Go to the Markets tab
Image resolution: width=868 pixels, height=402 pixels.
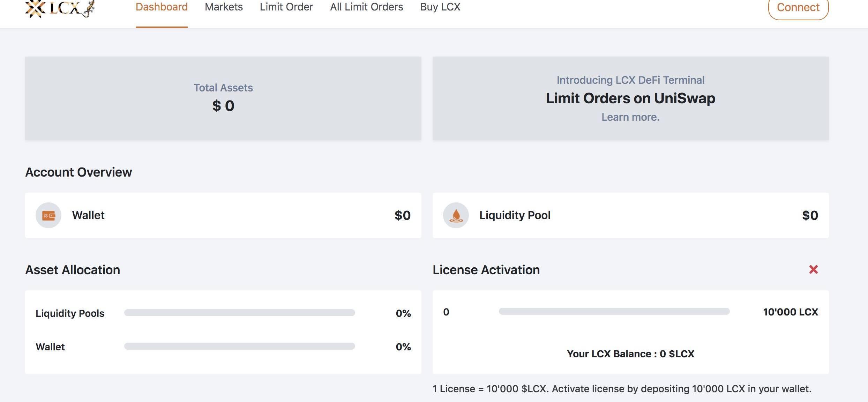tap(224, 7)
